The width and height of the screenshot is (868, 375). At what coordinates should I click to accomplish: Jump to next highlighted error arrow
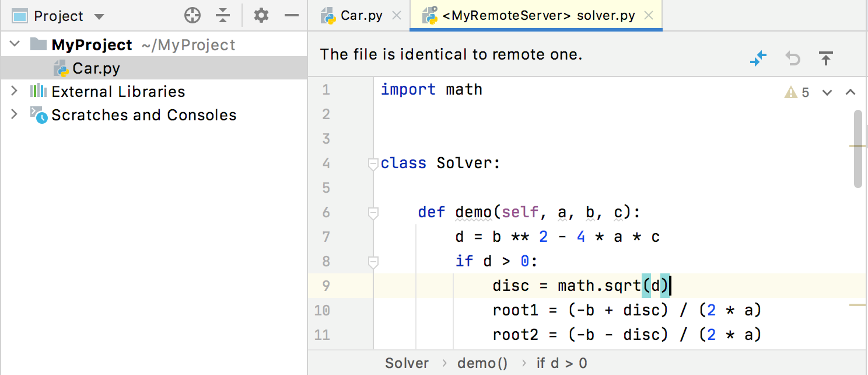[x=827, y=92]
